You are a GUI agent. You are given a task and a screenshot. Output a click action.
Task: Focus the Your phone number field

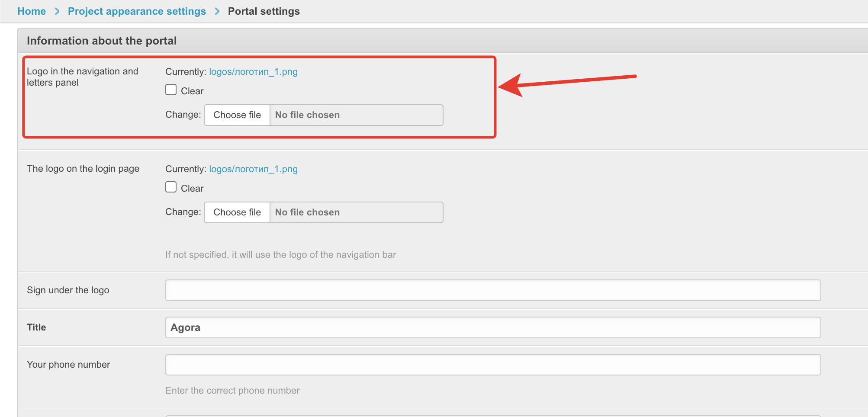click(493, 365)
